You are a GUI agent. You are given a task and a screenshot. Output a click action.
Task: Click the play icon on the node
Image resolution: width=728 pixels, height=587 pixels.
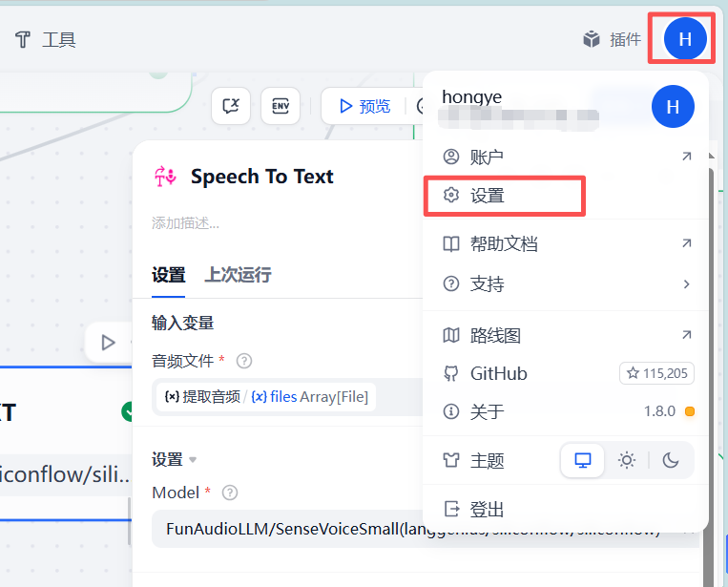click(x=108, y=343)
